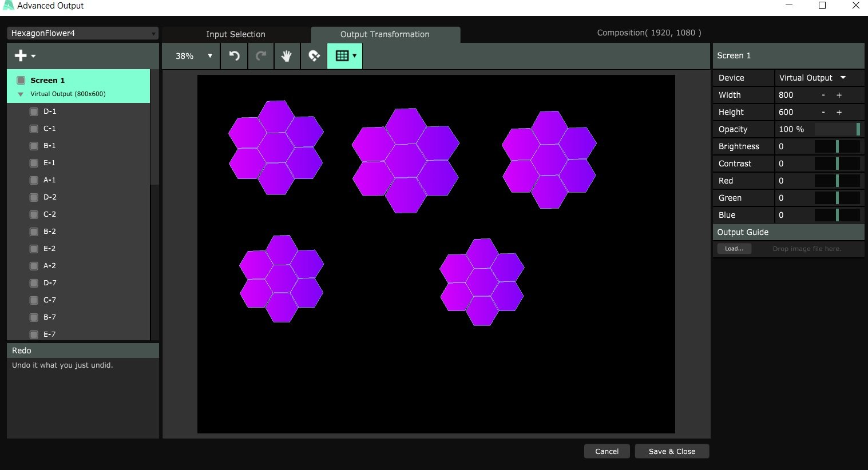The image size is (868, 470).
Task: Toggle the magnet snapping tool
Action: [x=314, y=56]
